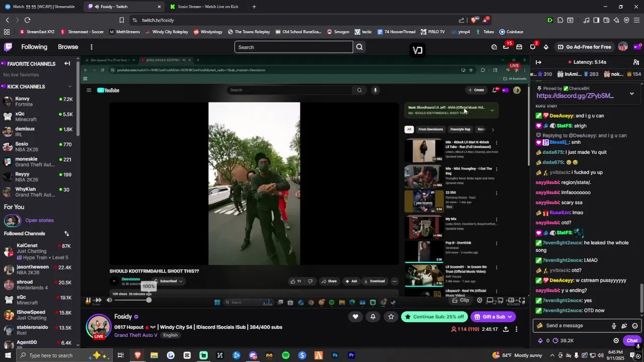Image resolution: width=644 pixels, height=362 pixels.
Task: Open the Following tab in Twitch header
Action: 34,47
